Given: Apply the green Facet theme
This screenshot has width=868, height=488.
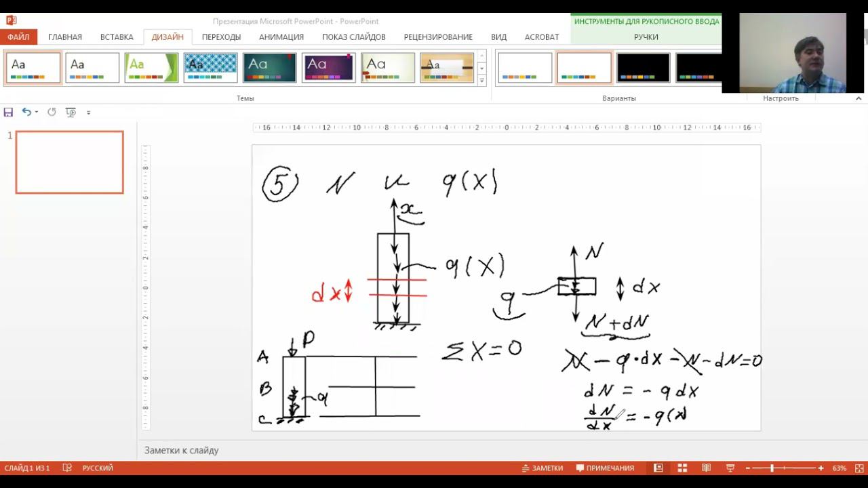Looking at the screenshot, I should [151, 68].
